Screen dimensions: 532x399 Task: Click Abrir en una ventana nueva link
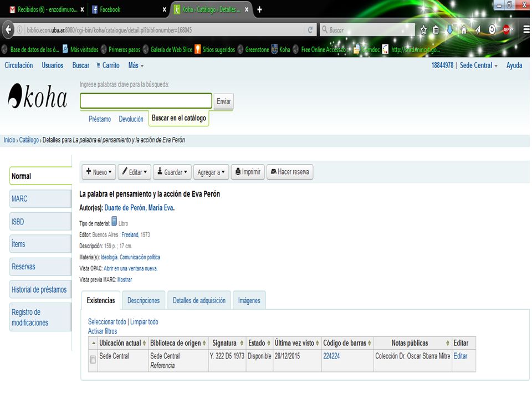click(x=130, y=268)
